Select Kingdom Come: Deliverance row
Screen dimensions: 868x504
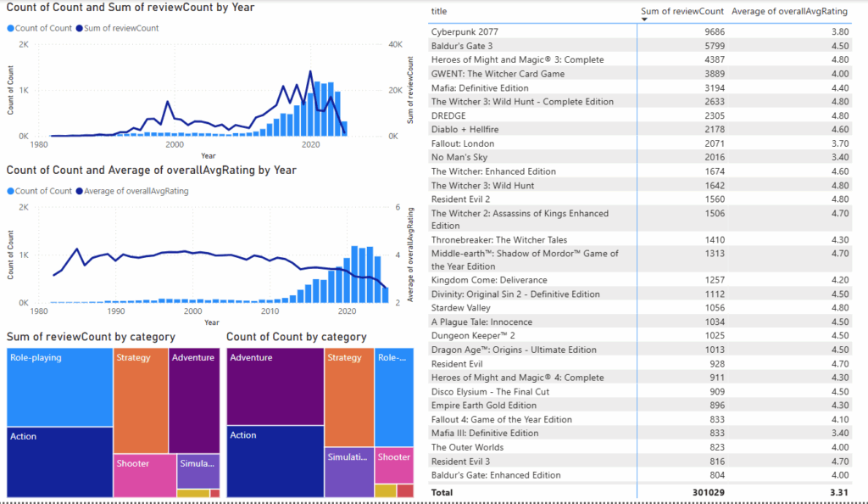639,280
